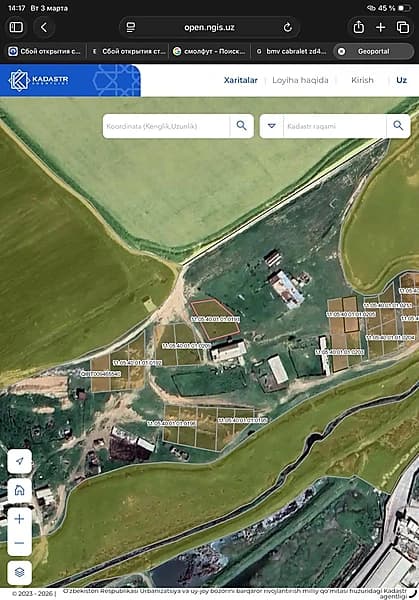This screenshot has height=600, width=419.
Task: Select the Geoportal tab
Action: coord(373,51)
